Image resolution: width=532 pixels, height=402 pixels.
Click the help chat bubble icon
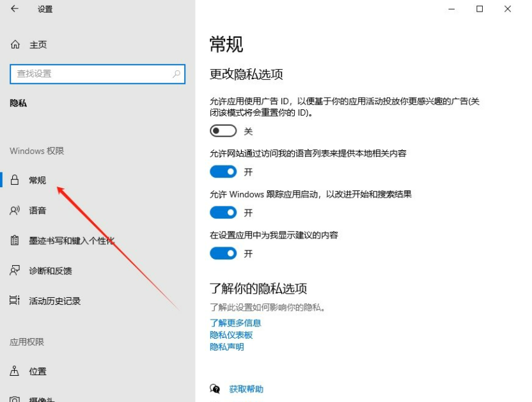click(215, 389)
